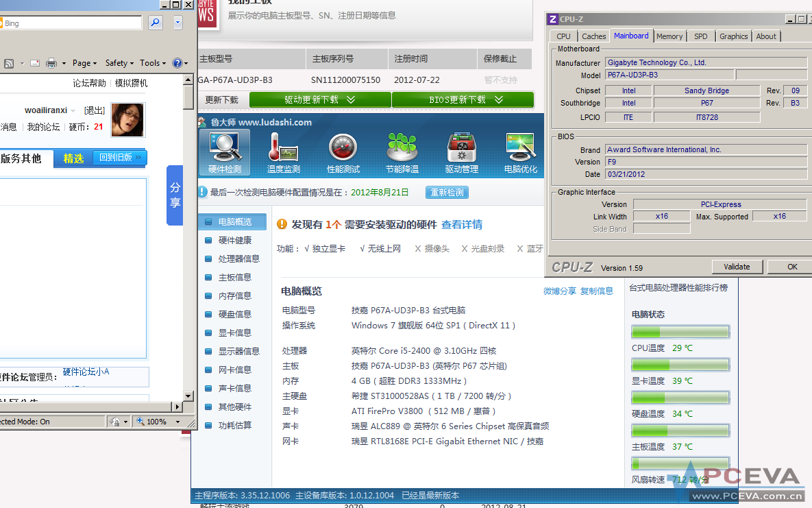Viewport: 812px width, 508px height.
Task: Open the About tab in CPU-Z
Action: (766, 36)
